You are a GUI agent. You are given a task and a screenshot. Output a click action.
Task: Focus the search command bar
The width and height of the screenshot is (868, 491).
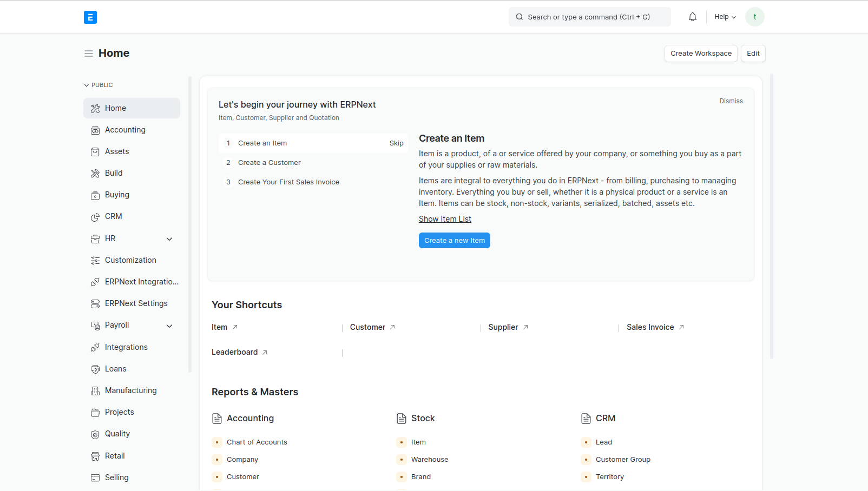click(x=590, y=17)
